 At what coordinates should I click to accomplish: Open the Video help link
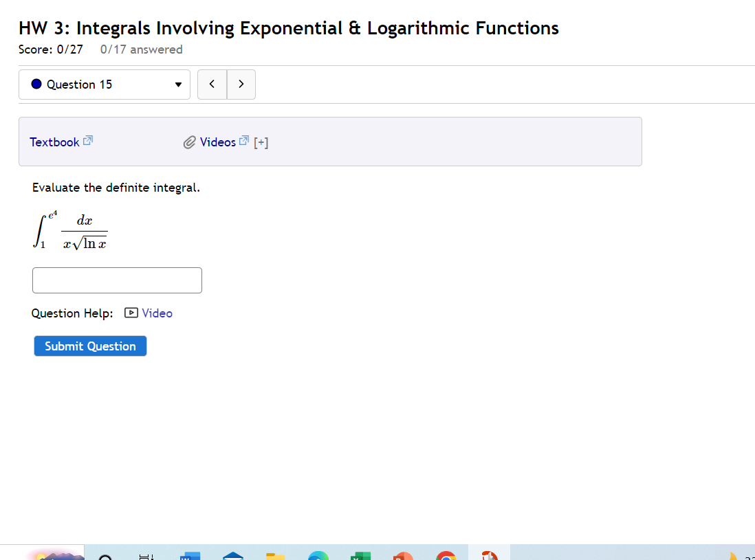click(x=157, y=313)
